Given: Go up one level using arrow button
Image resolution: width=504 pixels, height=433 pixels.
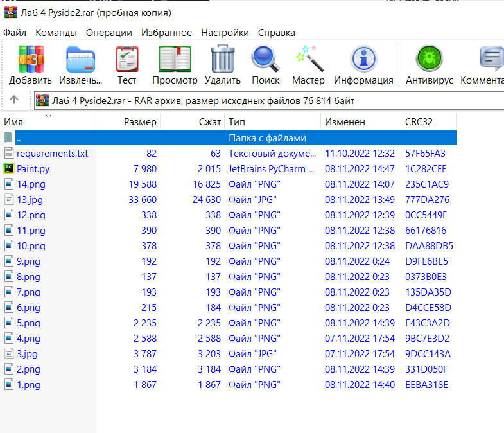Looking at the screenshot, I should point(14,100).
